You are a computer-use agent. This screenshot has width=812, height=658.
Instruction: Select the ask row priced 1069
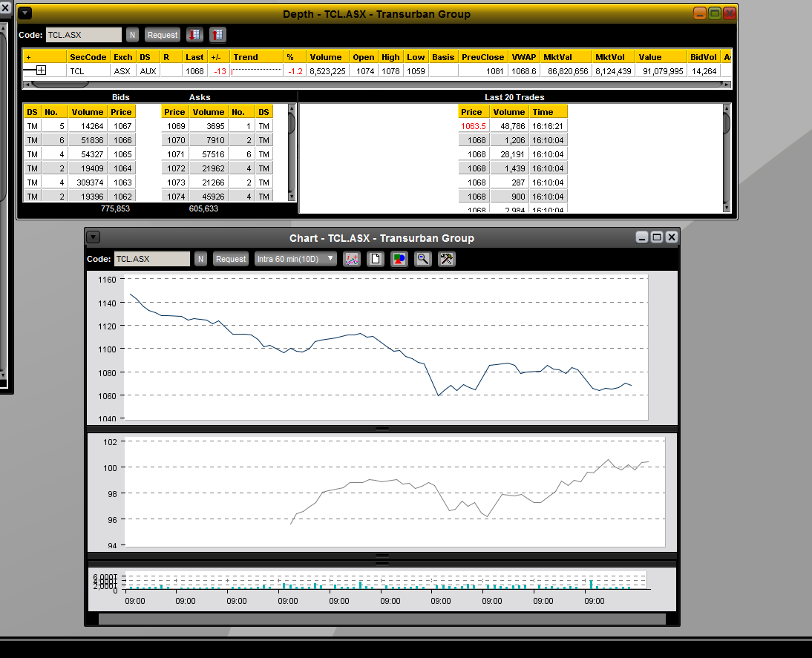click(x=217, y=126)
